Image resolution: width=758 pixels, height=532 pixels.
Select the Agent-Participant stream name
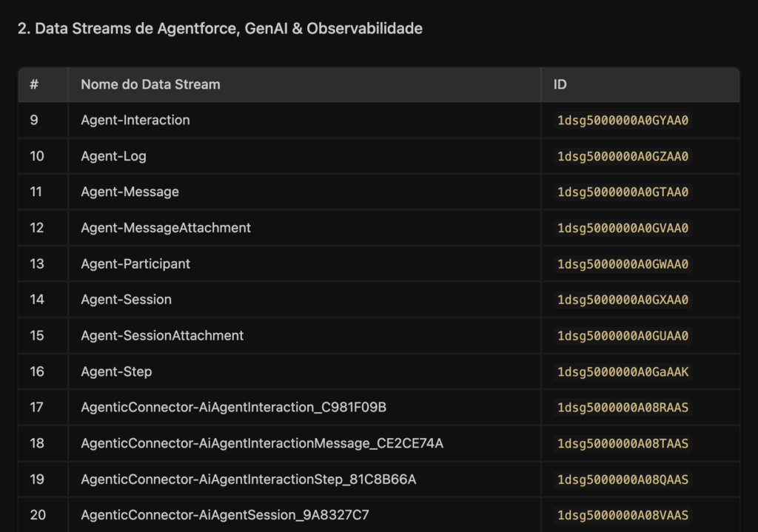tap(135, 264)
